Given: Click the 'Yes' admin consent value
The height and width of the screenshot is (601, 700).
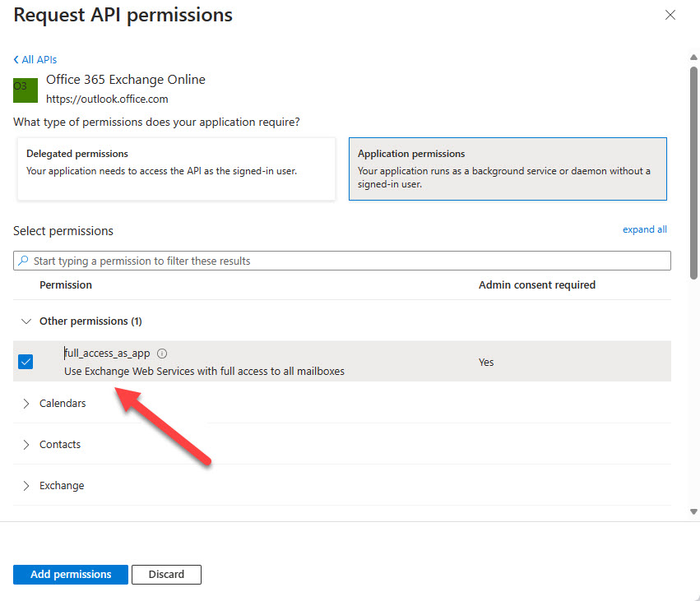Looking at the screenshot, I should pyautogui.click(x=485, y=362).
